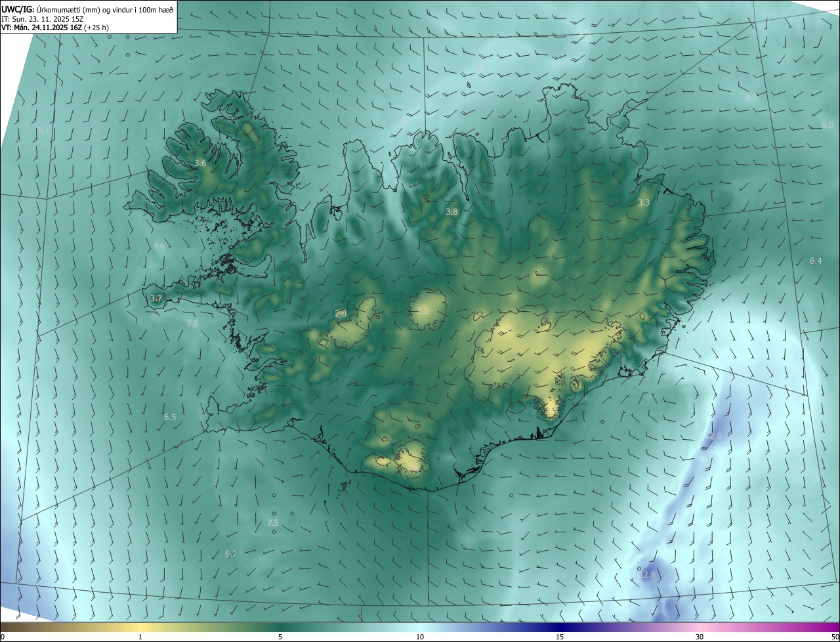Screen dimensions: 840x642
Task: Click the 0 tick on the color scale
Action: (x=2, y=637)
